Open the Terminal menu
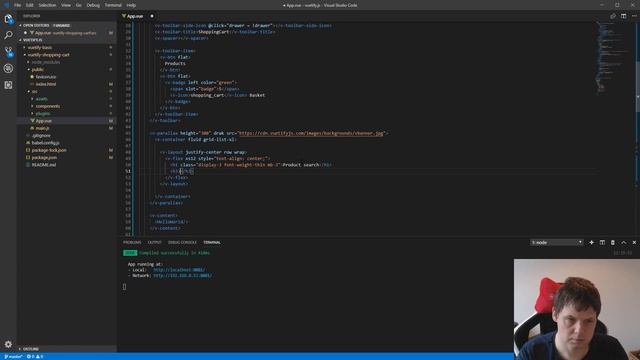 click(x=113, y=5)
